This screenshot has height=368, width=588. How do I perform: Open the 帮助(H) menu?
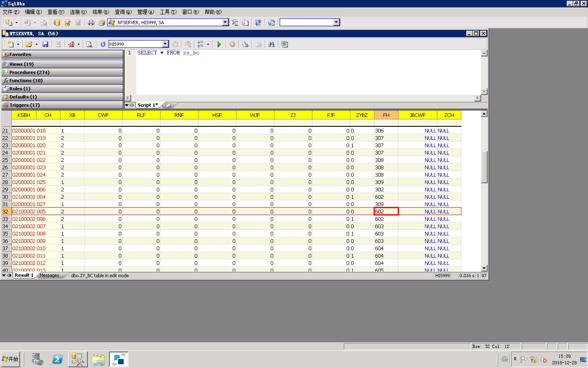click(213, 12)
